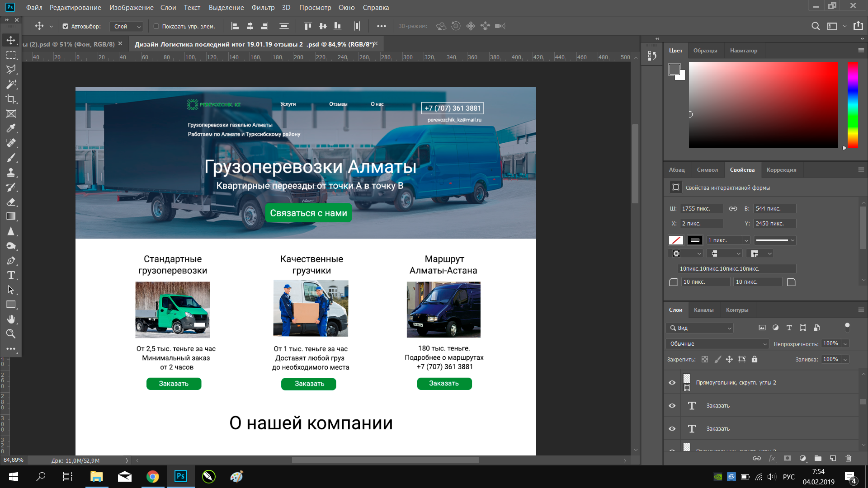Click the Ш: width input field
The height and width of the screenshot is (488, 868).
[x=701, y=209]
